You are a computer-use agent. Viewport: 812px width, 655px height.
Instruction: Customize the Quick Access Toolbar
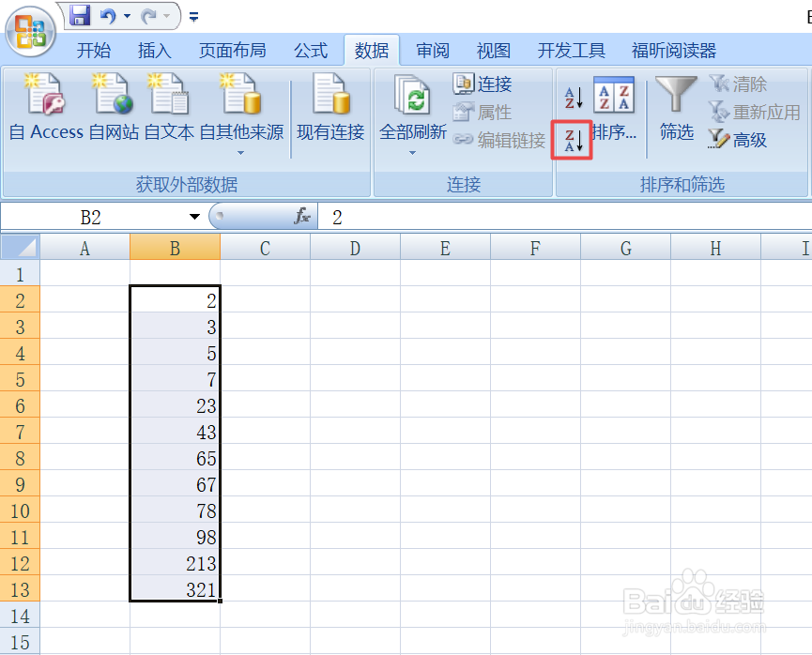[x=193, y=17]
